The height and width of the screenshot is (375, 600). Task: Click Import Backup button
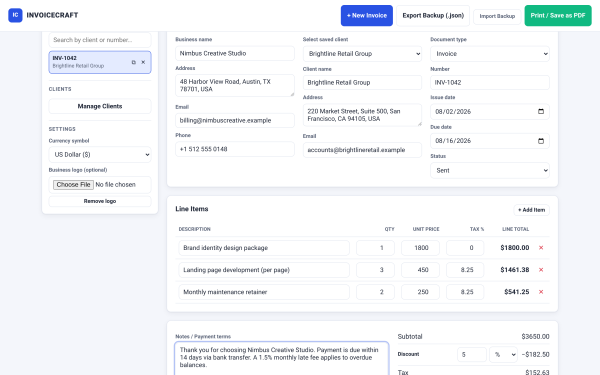coord(497,16)
